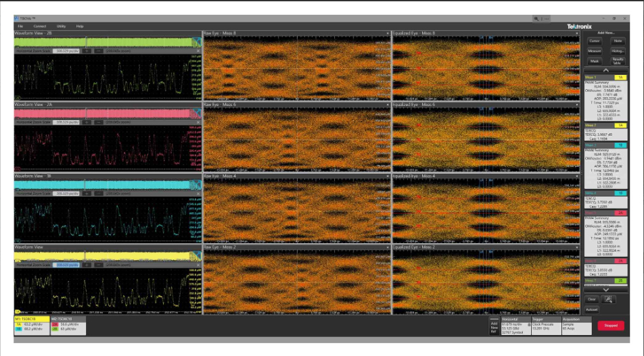Click the zoom-in plus in bottom yellow Waveform View
The image size is (644, 356).
[87, 265]
